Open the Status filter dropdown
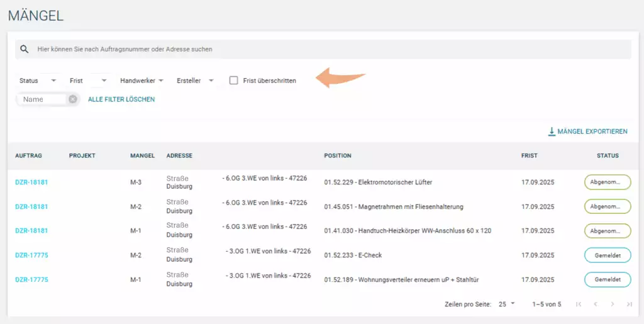This screenshot has height=324, width=644. (38, 81)
